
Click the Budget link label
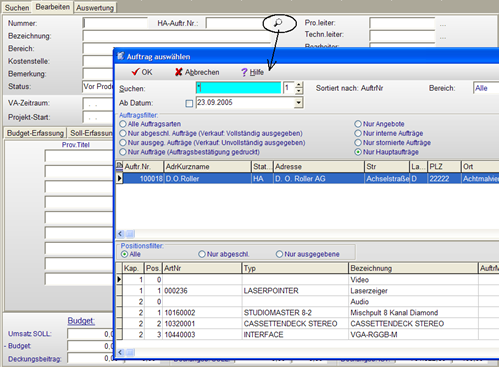[81, 321]
